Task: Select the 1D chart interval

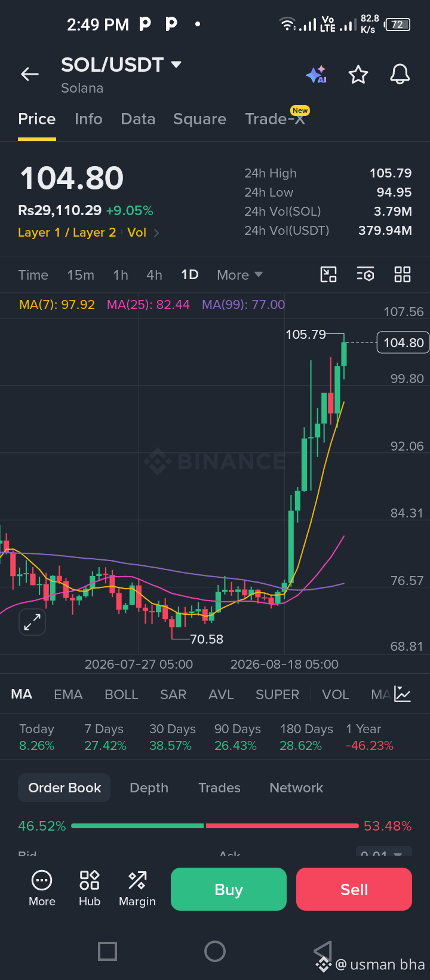Action: tap(190, 275)
